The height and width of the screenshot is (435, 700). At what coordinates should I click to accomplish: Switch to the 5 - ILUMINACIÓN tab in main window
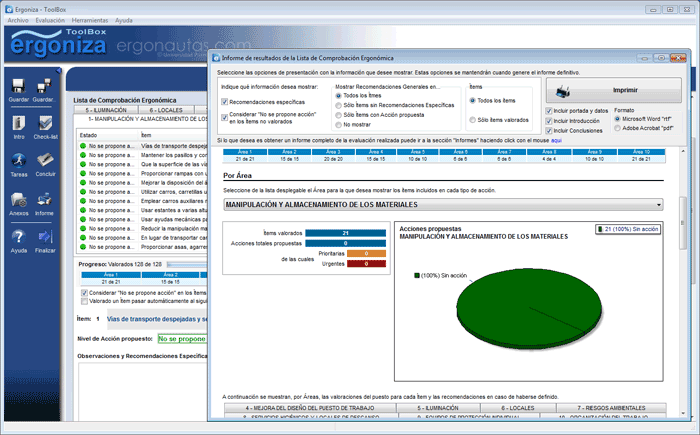[107, 110]
